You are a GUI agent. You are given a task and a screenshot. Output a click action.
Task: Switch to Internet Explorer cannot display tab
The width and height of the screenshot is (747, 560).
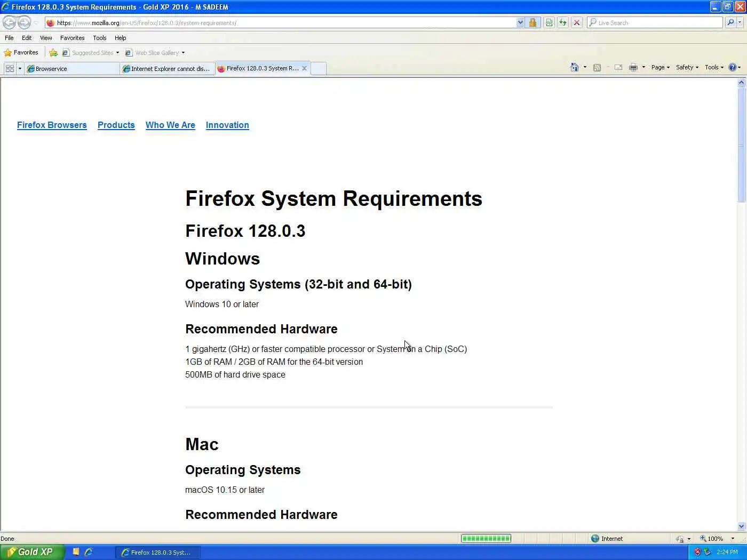point(168,69)
